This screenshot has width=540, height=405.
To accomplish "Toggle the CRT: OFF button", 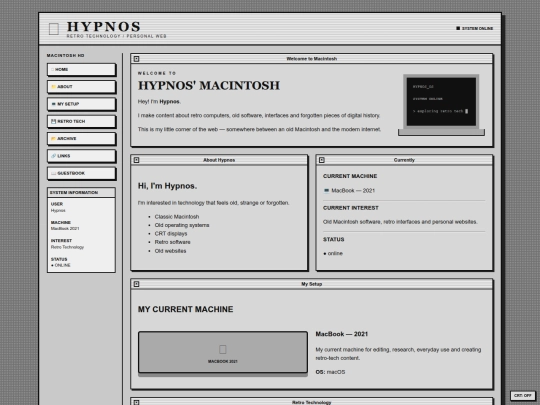I will pyautogui.click(x=522, y=395).
